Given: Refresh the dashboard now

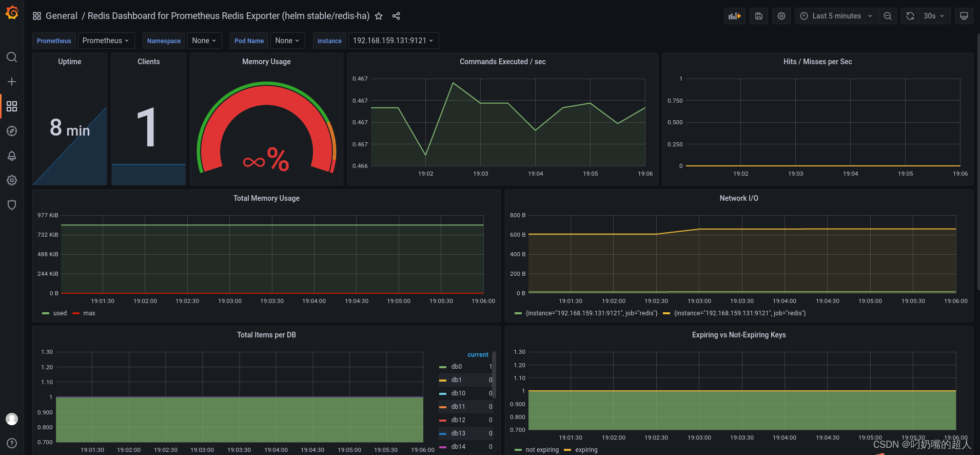Looking at the screenshot, I should 910,16.
